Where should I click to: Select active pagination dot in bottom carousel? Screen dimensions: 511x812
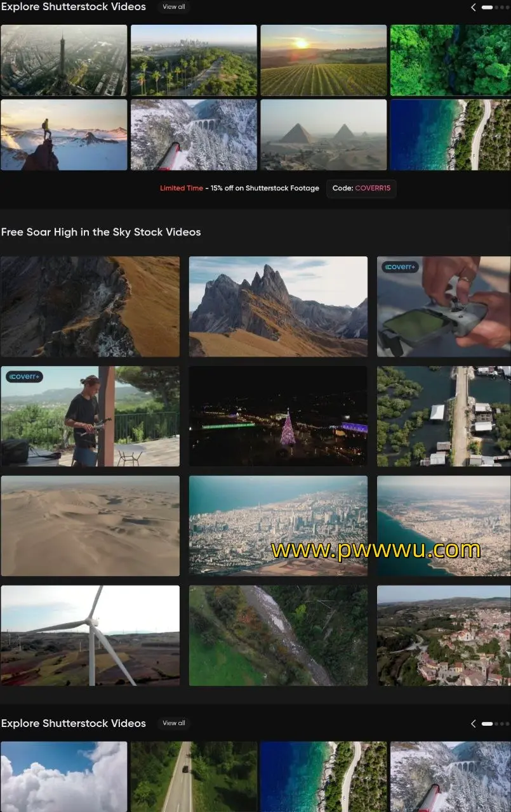pos(488,724)
